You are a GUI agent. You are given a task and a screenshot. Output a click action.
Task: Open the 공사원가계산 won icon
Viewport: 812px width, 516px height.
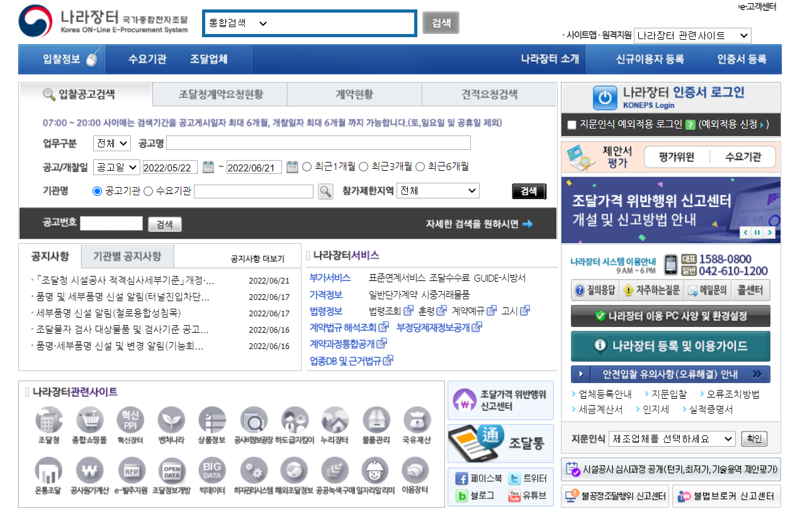pos(90,470)
